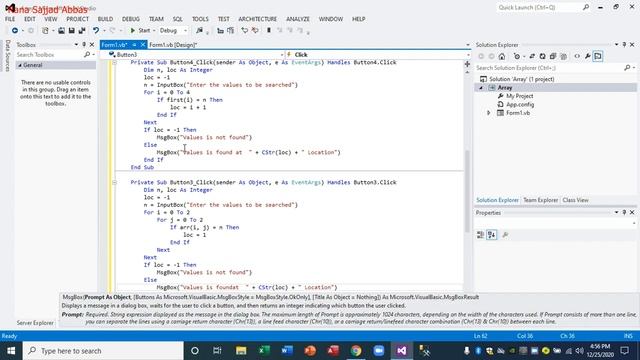The height and width of the screenshot is (360, 640).
Task: Open the Data Sources side tab
Action: click(x=7, y=56)
